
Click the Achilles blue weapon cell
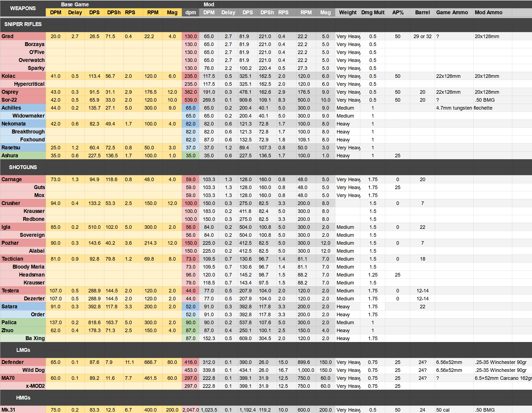point(23,108)
